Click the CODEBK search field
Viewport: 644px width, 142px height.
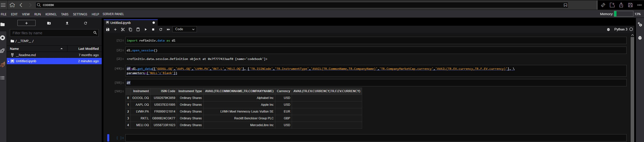click(302, 5)
